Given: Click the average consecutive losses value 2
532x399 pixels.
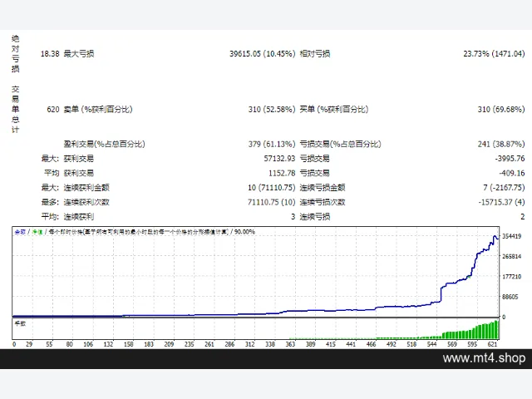Looking at the screenshot, I should (x=523, y=217).
